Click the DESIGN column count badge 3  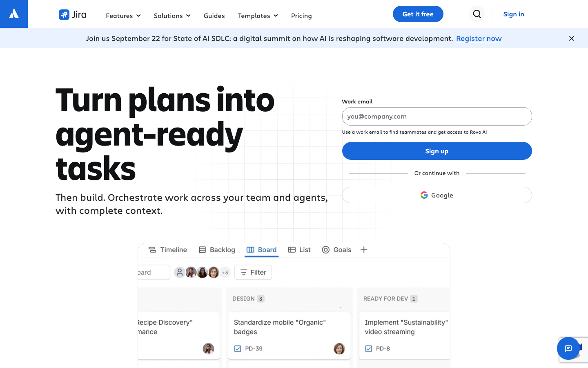click(x=261, y=299)
